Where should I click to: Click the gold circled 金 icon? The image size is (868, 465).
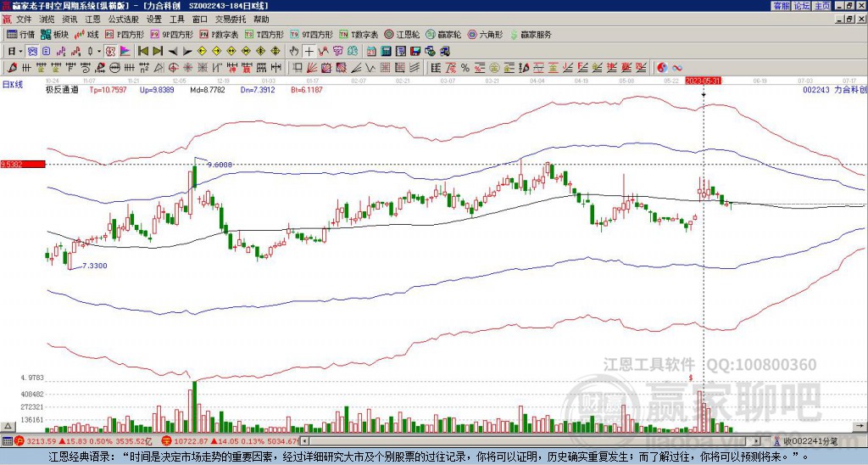[x=495, y=68]
